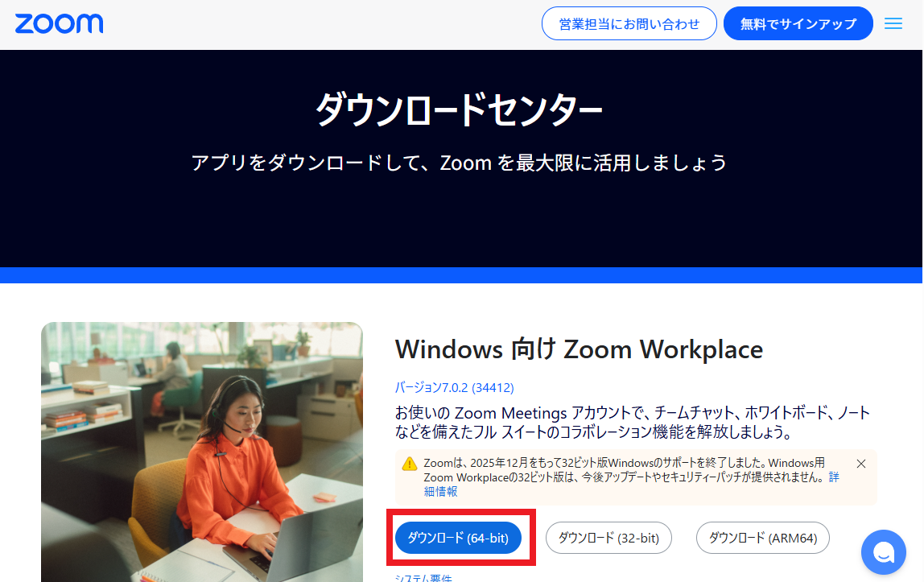Image resolution: width=924 pixels, height=582 pixels.
Task: Click the woman with headset product image
Action: tap(201, 451)
